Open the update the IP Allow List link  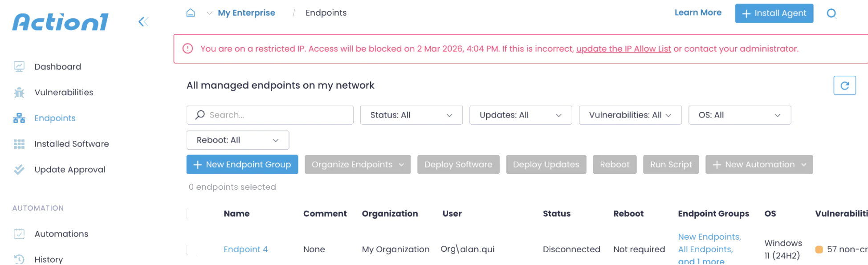(623, 49)
